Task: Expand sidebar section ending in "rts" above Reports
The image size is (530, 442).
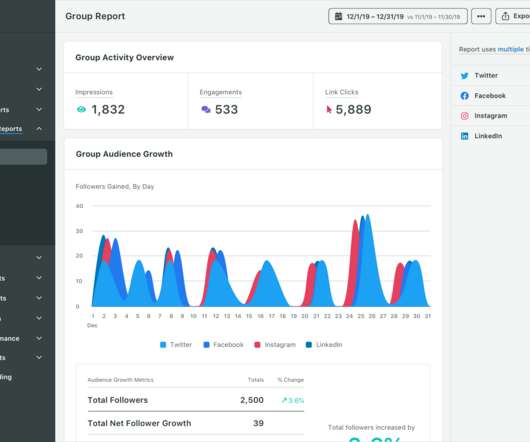Action: point(39,109)
